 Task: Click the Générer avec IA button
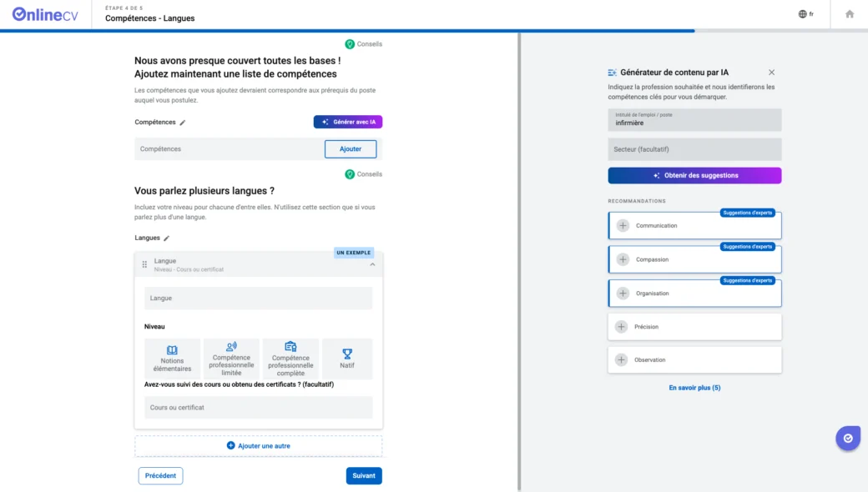point(348,122)
